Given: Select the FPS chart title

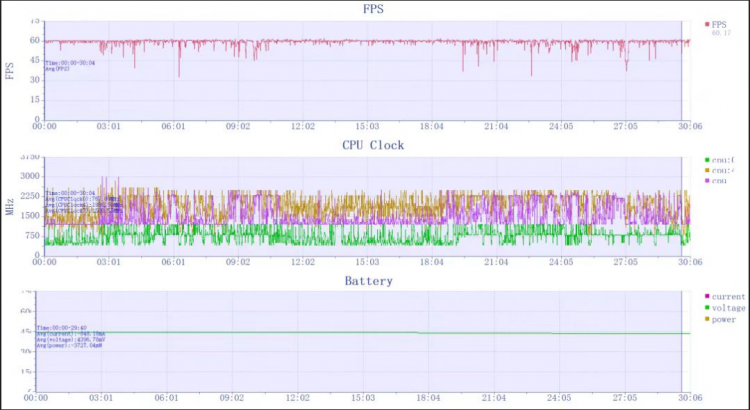Looking at the screenshot, I should (x=373, y=9).
